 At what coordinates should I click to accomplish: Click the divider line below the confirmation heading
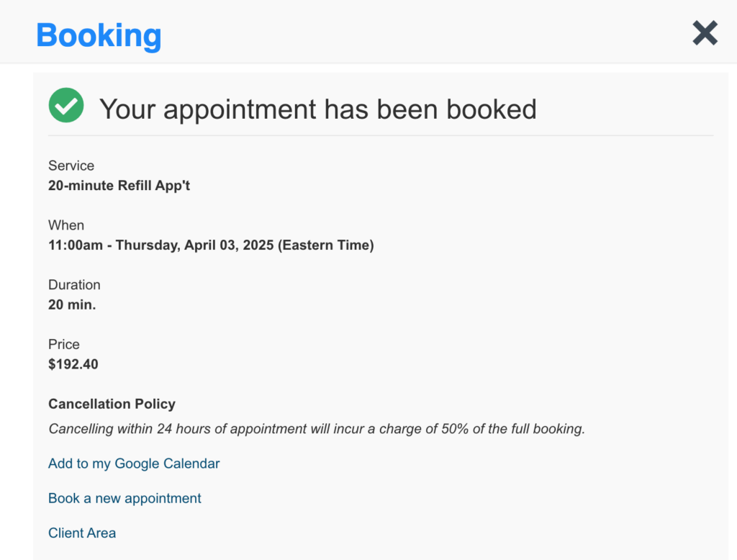click(x=381, y=135)
